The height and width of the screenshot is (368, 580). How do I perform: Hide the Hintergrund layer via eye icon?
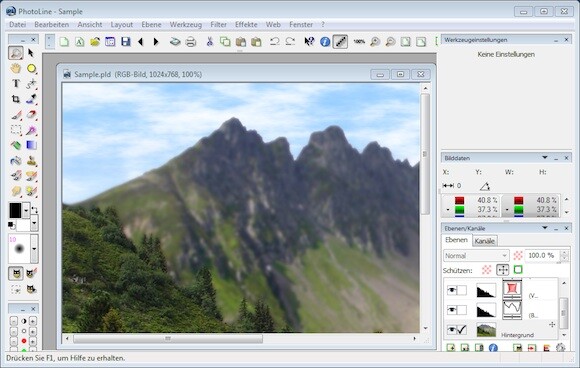[451, 329]
